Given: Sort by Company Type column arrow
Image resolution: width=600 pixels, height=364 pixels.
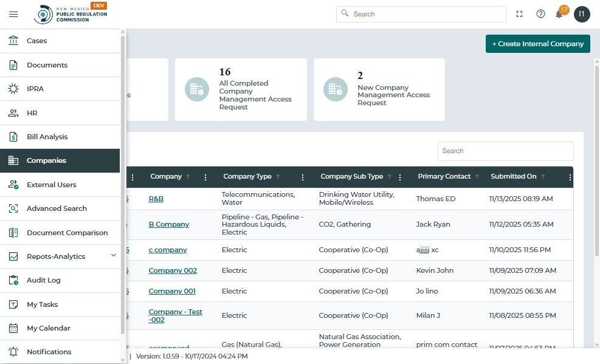Looking at the screenshot, I should point(278,177).
